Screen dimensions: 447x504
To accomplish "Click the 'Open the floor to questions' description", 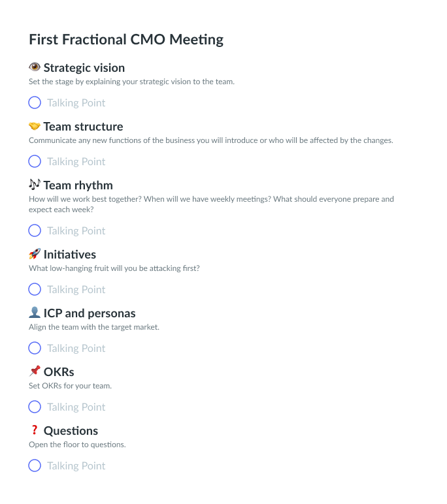I will [x=77, y=445].
